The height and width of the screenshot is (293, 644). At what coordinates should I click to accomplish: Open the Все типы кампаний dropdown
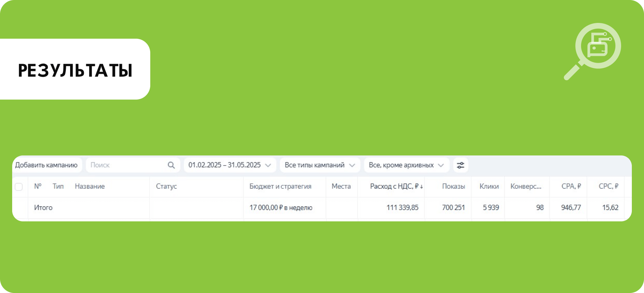(319, 165)
